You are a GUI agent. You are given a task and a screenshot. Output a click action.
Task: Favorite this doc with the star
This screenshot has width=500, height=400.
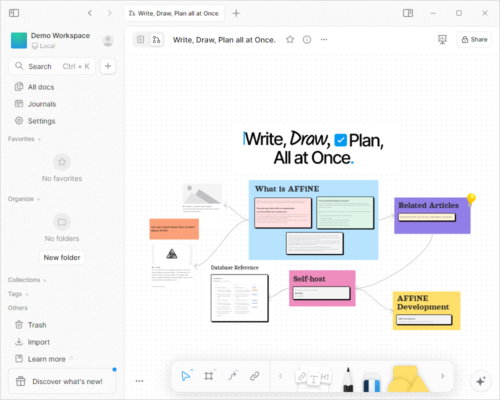(x=290, y=40)
